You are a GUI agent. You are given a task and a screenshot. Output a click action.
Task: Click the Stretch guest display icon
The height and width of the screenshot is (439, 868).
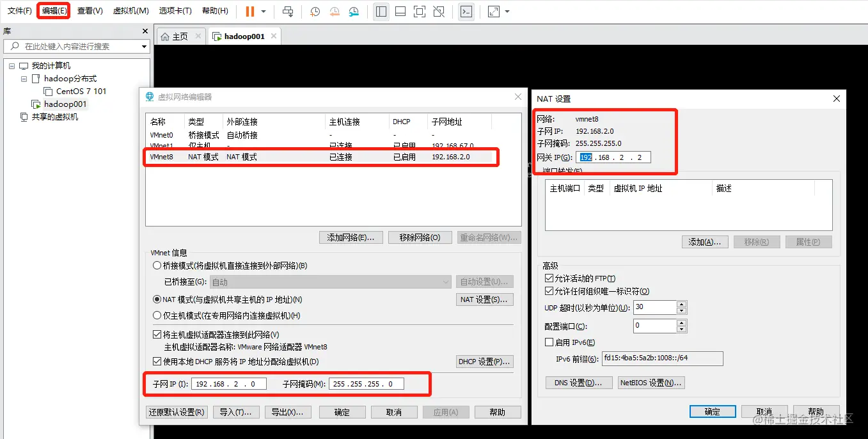point(494,12)
